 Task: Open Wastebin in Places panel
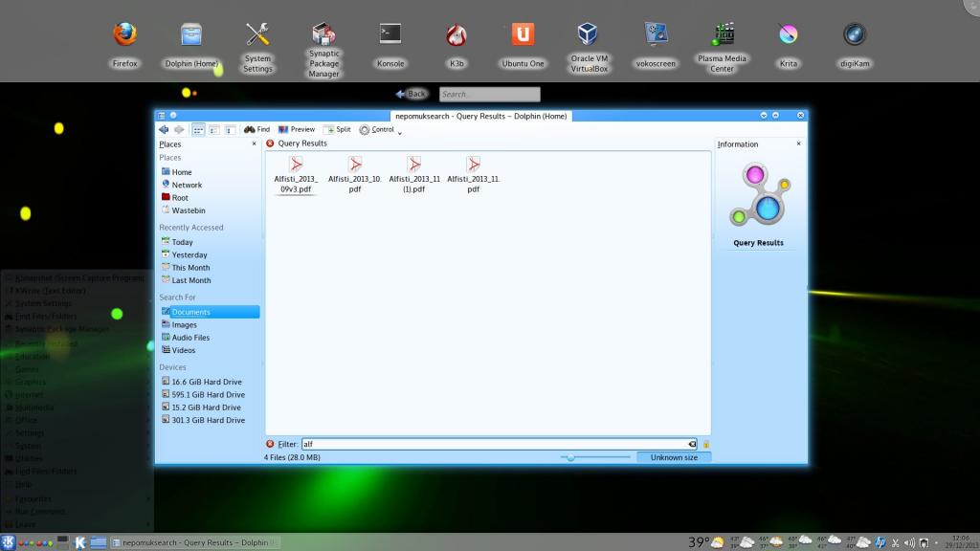tap(188, 210)
